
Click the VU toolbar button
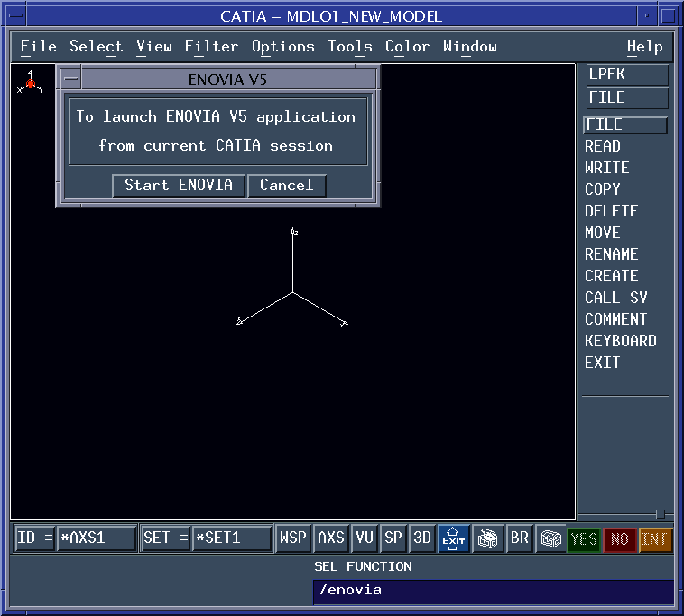(365, 538)
